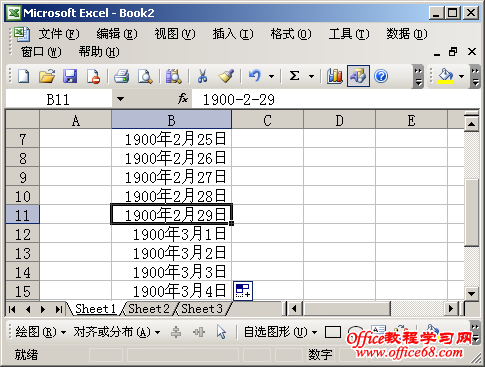This screenshot has height=367, width=485.
Task: Click the vertical scrollbar down arrow
Action: 471,293
